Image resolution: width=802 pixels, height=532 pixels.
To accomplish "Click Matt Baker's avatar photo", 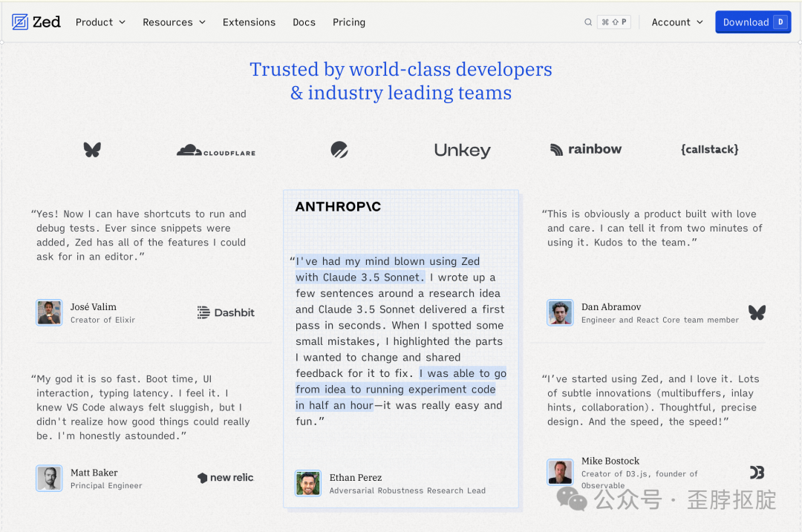I will (49, 478).
